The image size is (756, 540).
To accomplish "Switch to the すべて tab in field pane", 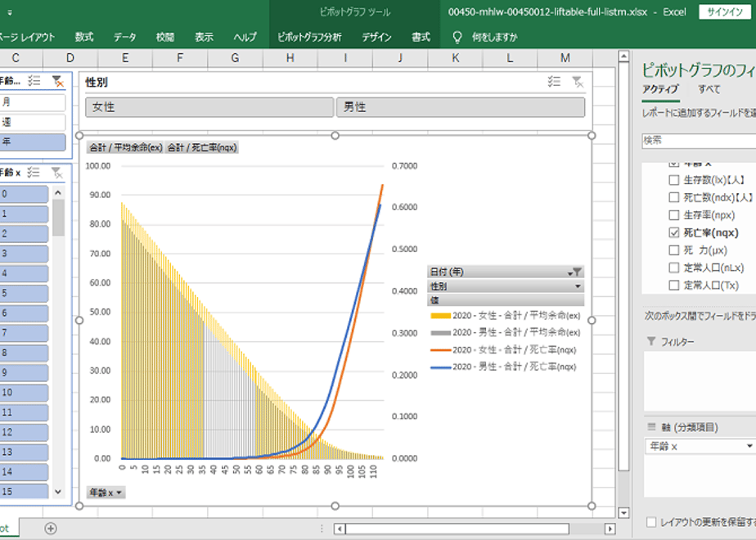I will [x=709, y=89].
